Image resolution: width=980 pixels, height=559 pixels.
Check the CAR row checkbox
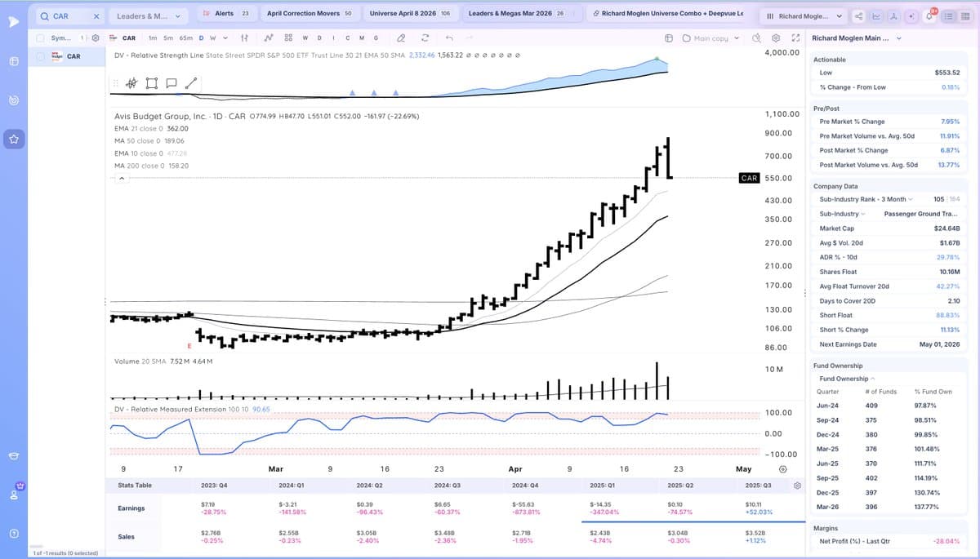(x=42, y=56)
